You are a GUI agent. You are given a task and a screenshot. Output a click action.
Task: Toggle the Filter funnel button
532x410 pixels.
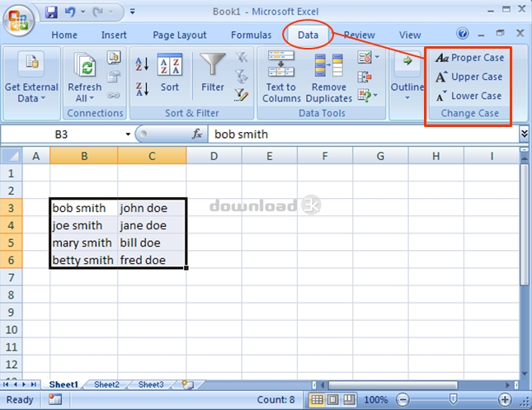pos(213,73)
